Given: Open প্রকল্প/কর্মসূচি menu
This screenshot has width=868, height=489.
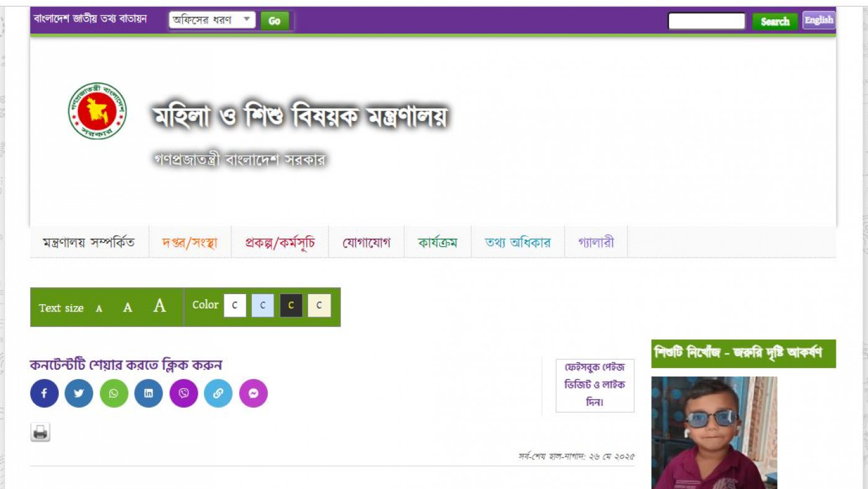Looking at the screenshot, I should coord(280,243).
